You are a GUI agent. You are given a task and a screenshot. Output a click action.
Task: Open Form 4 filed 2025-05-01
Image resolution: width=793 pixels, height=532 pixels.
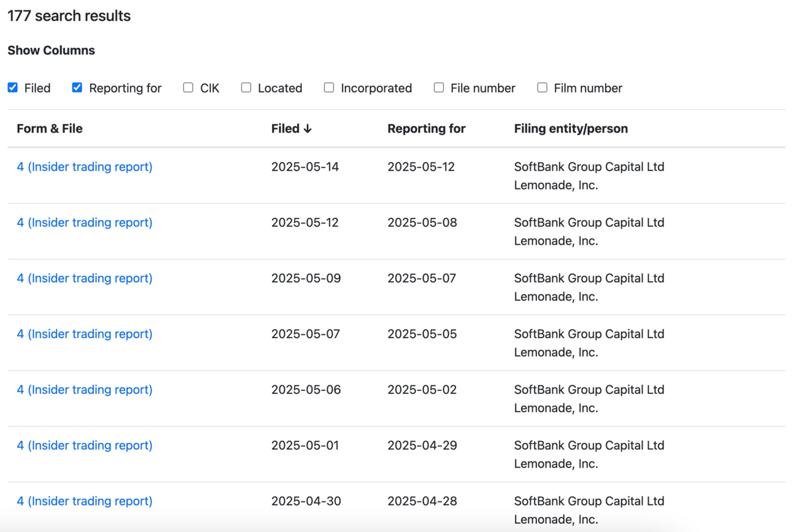(x=85, y=445)
